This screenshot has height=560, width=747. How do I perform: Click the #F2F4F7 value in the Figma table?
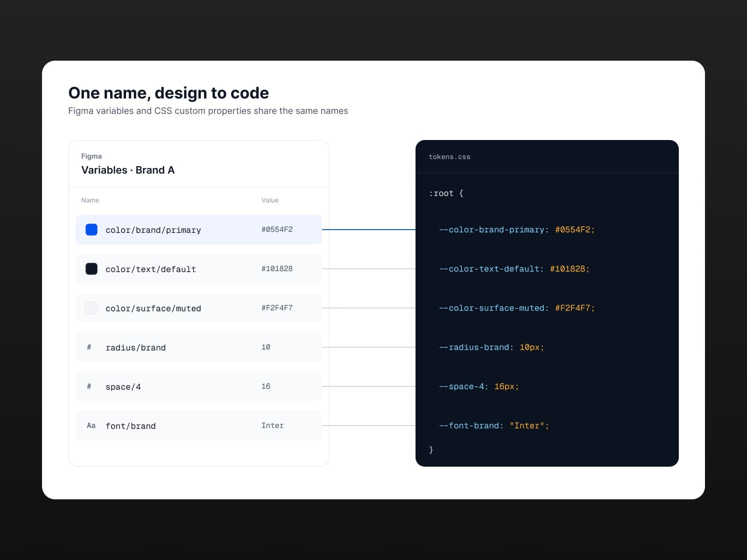tap(277, 308)
